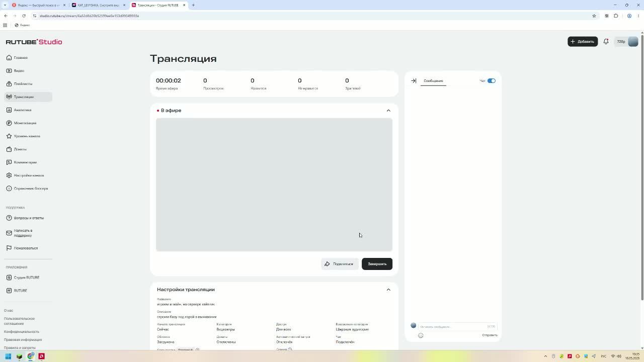Open the volume control in the tray
644x362 pixels.
click(618, 356)
